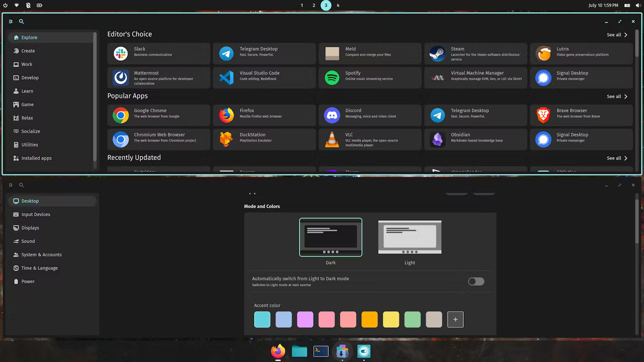Select the orange accent color
Image resolution: width=644 pixels, height=362 pixels.
click(369, 319)
